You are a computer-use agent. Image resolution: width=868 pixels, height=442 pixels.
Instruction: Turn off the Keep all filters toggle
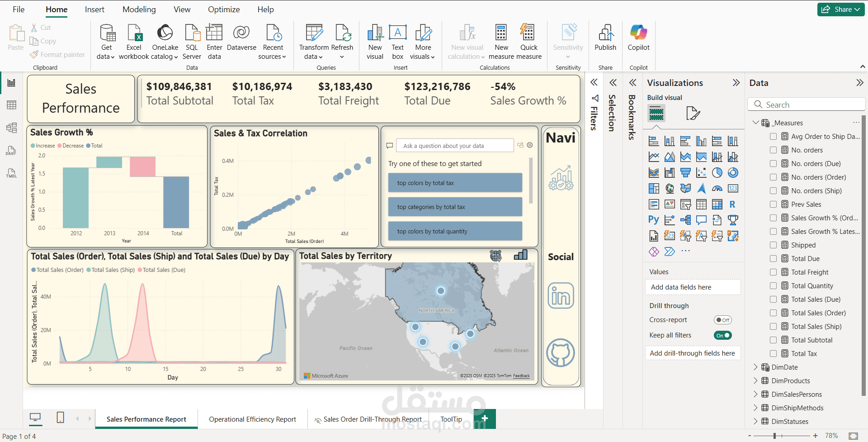click(722, 335)
